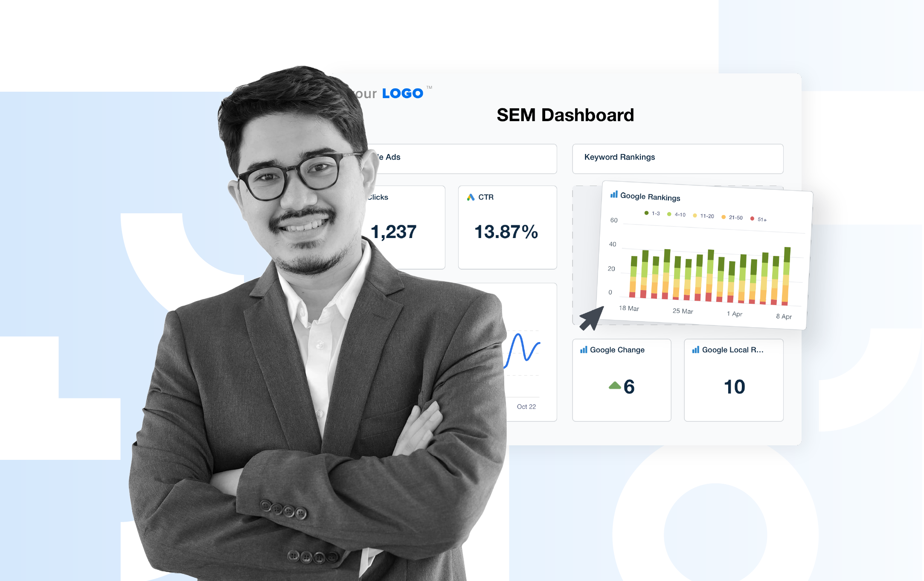924x581 pixels.
Task: Click the Google Local R... widget title
Action: coord(732,350)
